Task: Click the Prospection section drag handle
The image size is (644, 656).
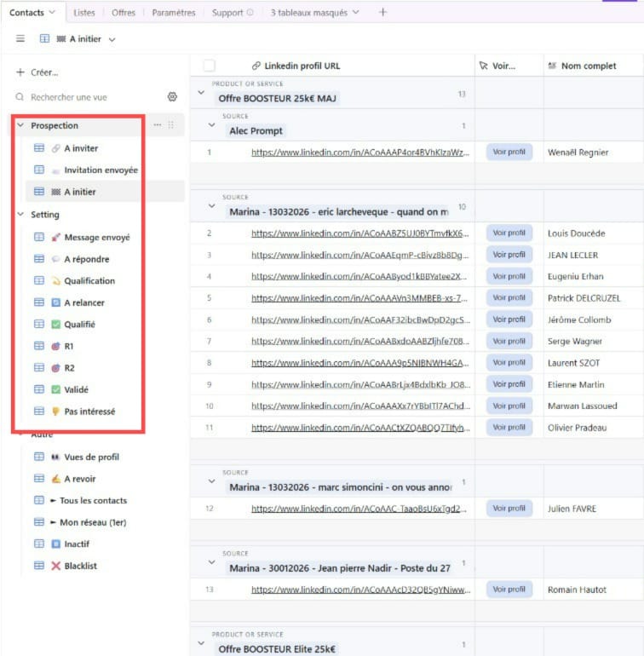Action: 170,125
